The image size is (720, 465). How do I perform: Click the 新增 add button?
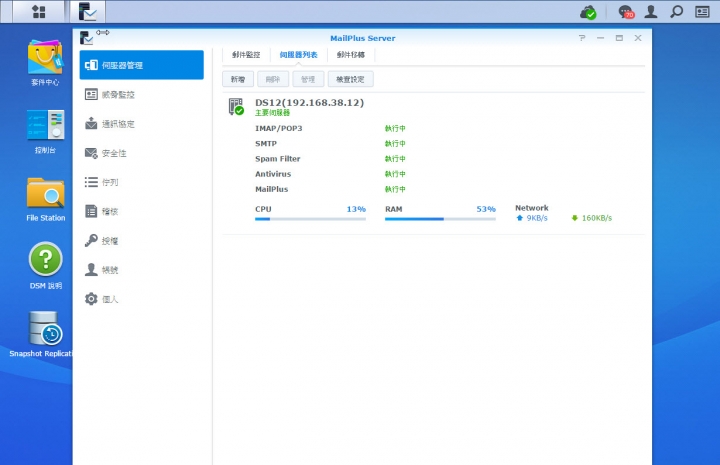[238, 79]
